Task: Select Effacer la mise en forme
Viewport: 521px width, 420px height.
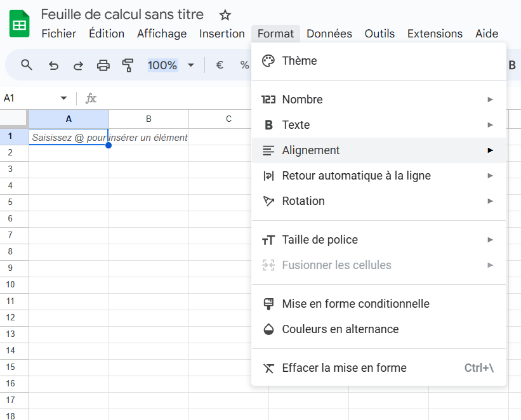Action: (379, 368)
